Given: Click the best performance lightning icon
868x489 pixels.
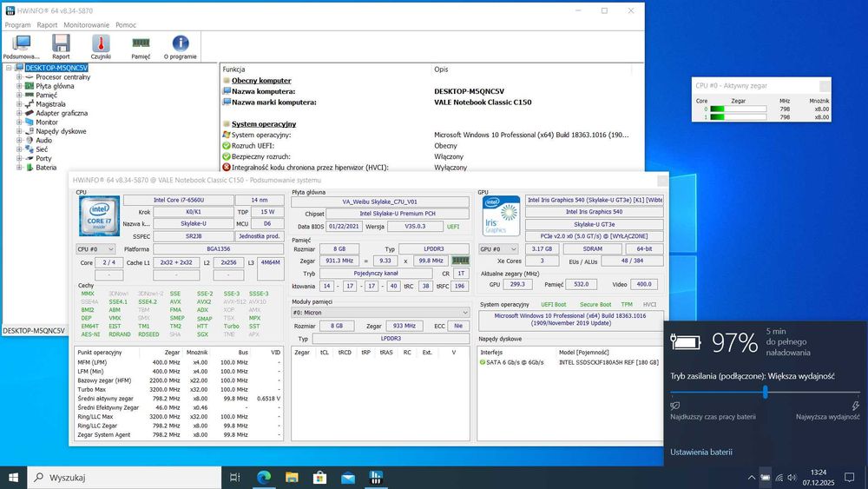Looking at the screenshot, I should click(856, 406).
